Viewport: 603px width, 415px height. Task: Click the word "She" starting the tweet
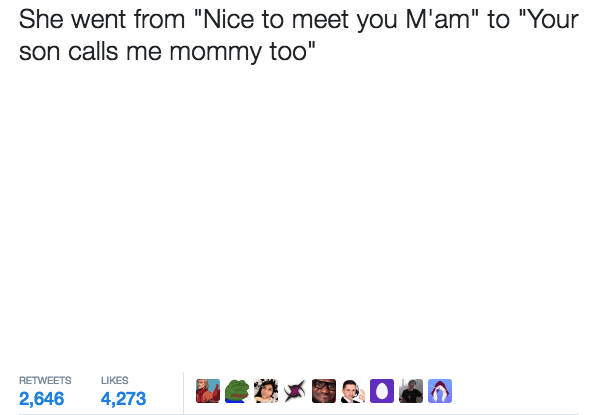point(41,19)
